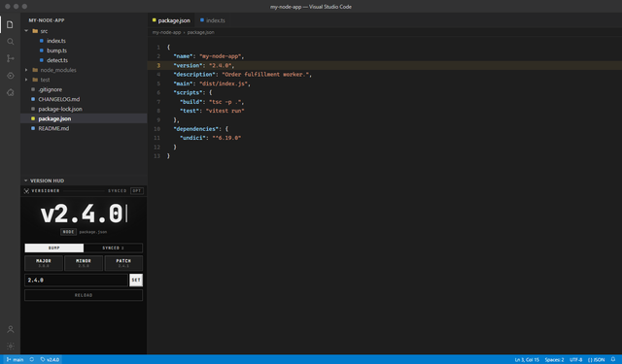The width and height of the screenshot is (622, 364).
Task: Expand the src folder chevron
Action: (x=26, y=31)
